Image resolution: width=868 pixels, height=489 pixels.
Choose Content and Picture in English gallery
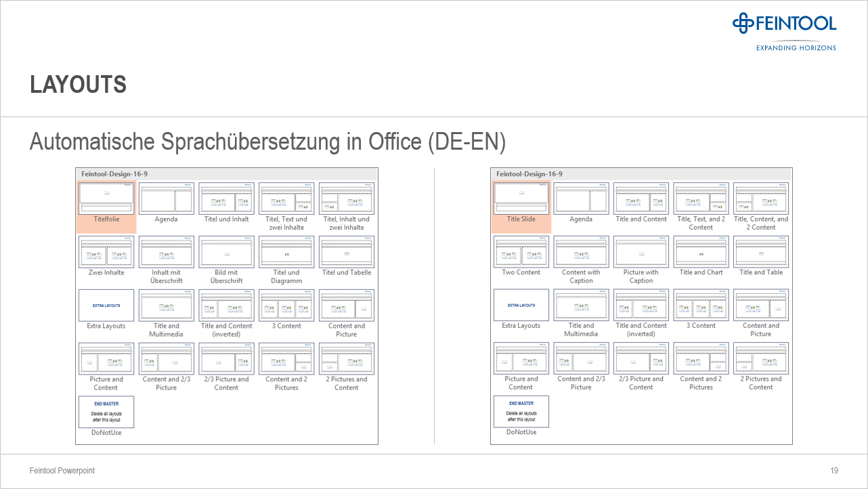pyautogui.click(x=761, y=305)
